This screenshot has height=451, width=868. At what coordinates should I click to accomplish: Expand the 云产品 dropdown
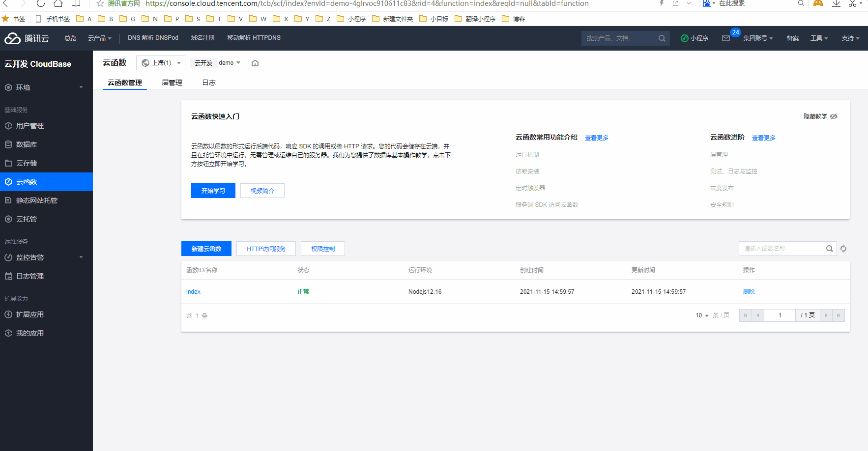100,38
